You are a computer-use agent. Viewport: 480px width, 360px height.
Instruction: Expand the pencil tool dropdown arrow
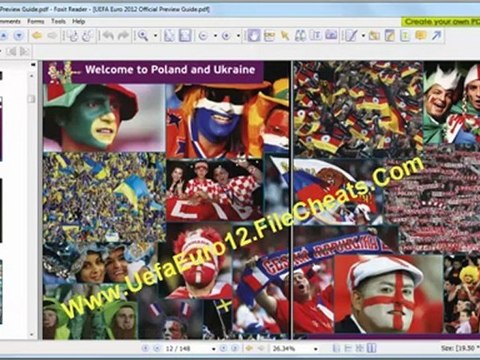(363, 36)
